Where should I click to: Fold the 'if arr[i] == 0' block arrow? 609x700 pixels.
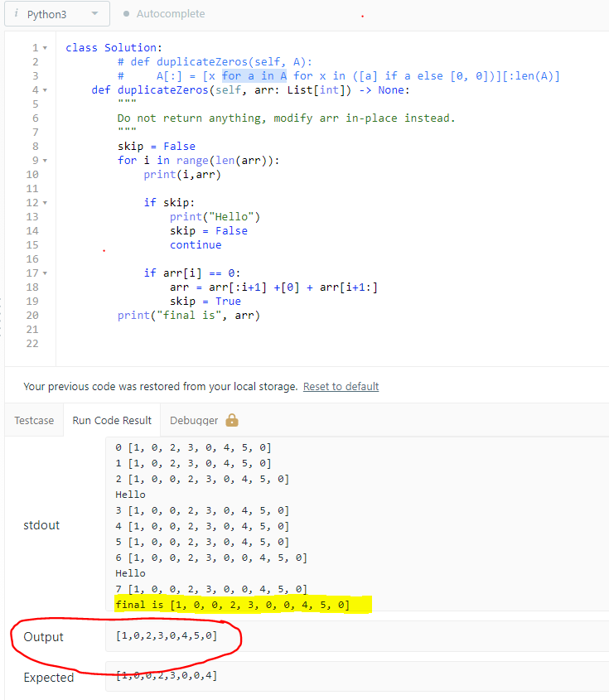pos(45,273)
